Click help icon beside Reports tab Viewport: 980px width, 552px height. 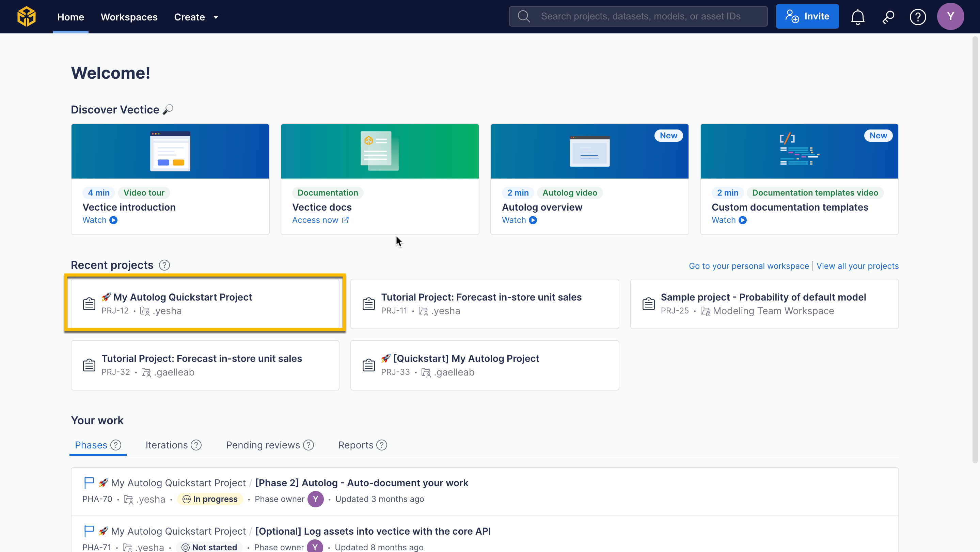click(x=382, y=445)
